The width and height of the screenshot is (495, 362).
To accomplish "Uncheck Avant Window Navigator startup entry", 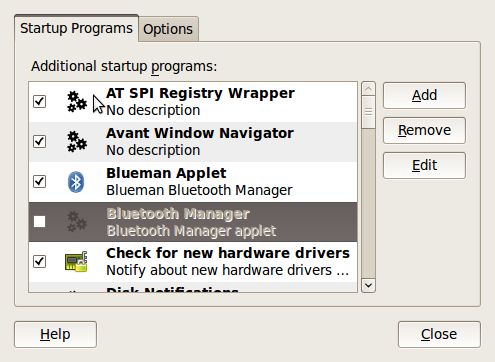I will tap(39, 142).
